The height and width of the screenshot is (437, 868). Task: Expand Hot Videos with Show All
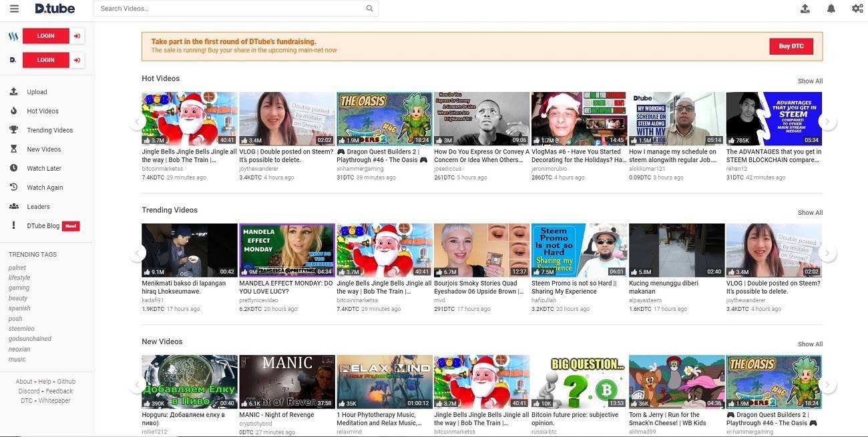pos(810,81)
